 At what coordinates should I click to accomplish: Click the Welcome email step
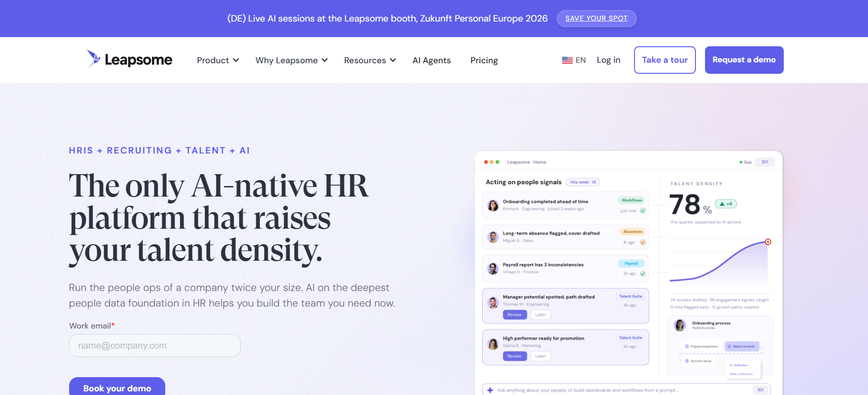[x=742, y=346]
